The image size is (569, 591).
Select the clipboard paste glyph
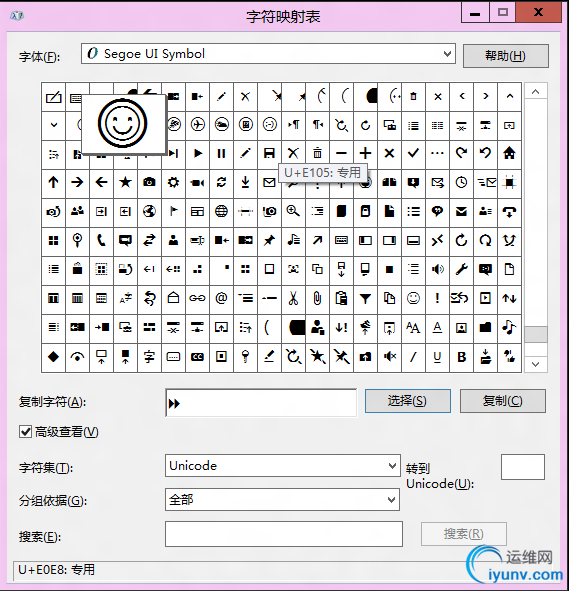pos(341,299)
